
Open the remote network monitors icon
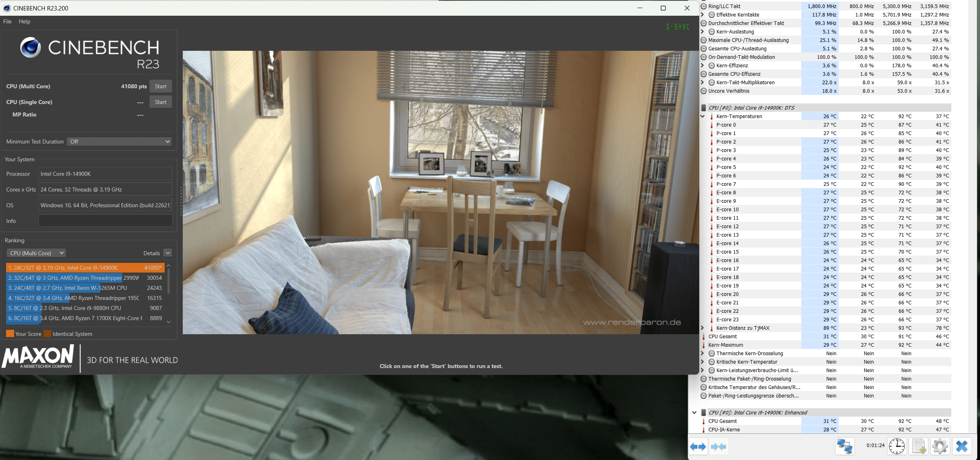[x=844, y=446]
